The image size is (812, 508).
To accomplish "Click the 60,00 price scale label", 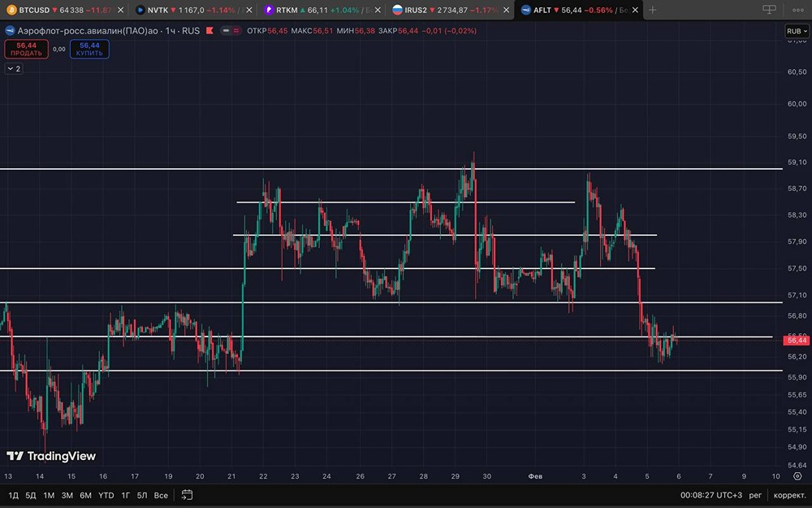I will [x=797, y=104].
